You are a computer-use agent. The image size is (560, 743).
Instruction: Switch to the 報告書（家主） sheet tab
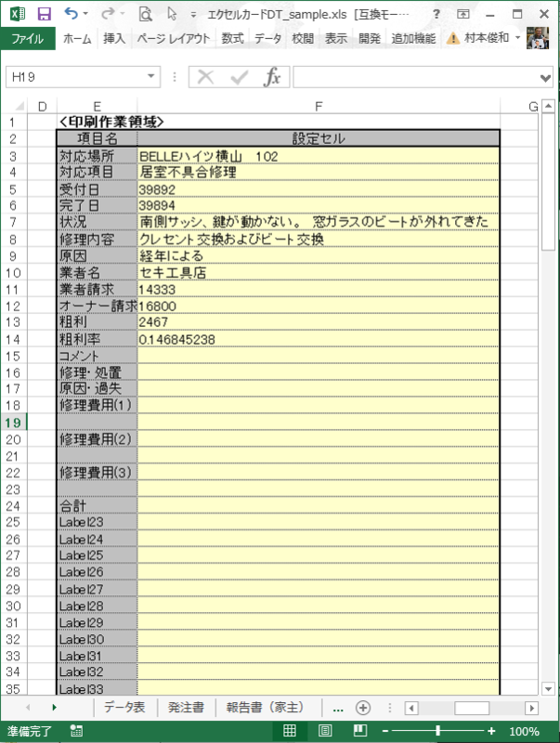click(x=266, y=707)
